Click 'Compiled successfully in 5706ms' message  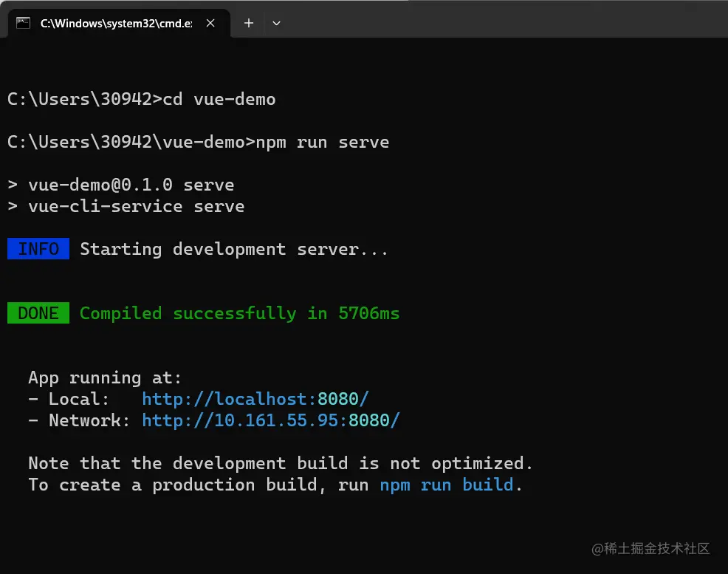pyautogui.click(x=239, y=313)
